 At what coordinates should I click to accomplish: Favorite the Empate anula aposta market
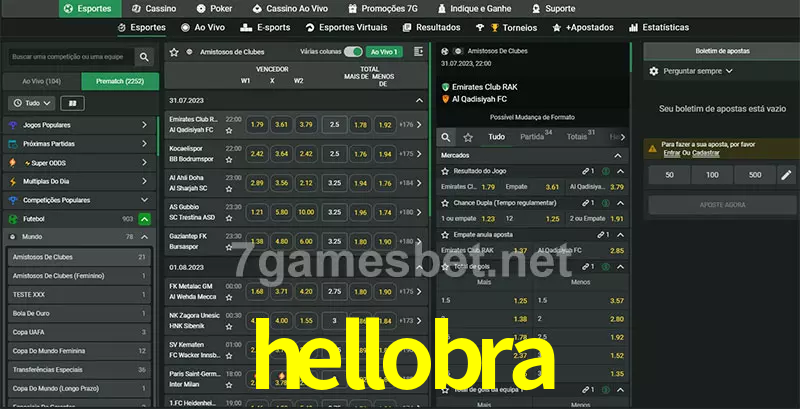pyautogui.click(x=445, y=235)
